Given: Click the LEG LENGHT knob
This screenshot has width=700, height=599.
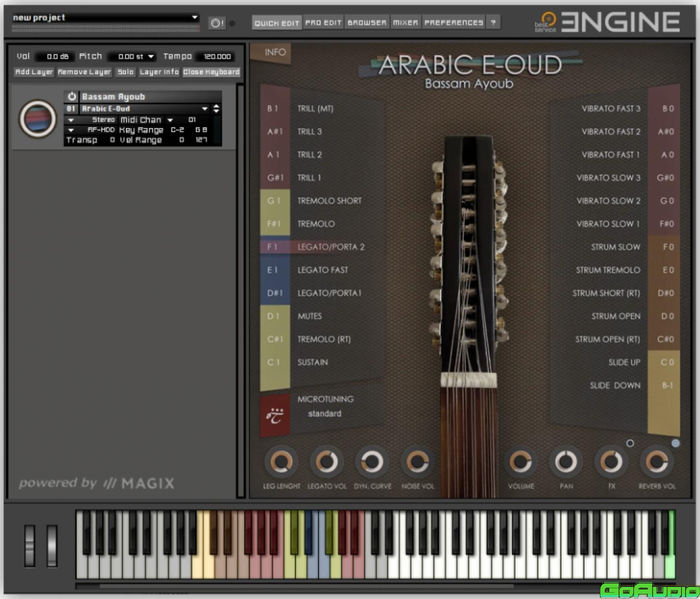Looking at the screenshot, I should pyautogui.click(x=281, y=462).
